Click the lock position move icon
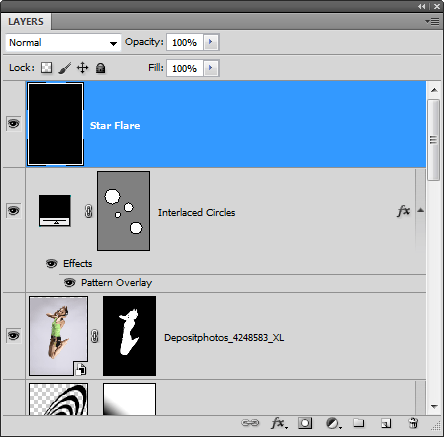This screenshot has height=437, width=444. pos(82,68)
